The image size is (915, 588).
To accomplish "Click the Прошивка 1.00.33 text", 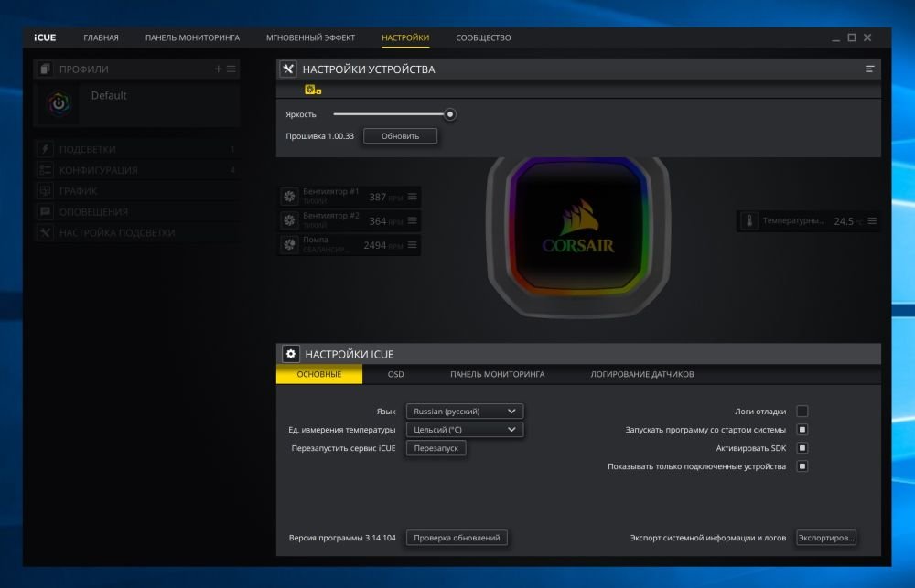I will [x=319, y=136].
